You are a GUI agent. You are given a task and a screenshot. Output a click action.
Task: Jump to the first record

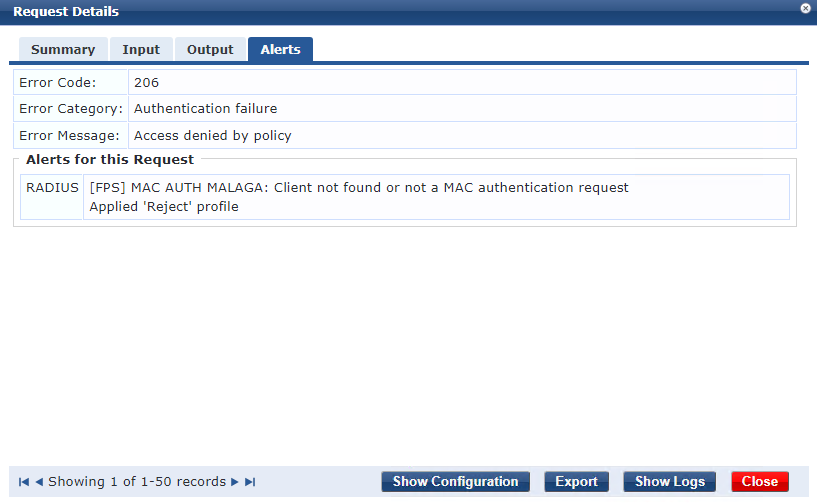(23, 482)
